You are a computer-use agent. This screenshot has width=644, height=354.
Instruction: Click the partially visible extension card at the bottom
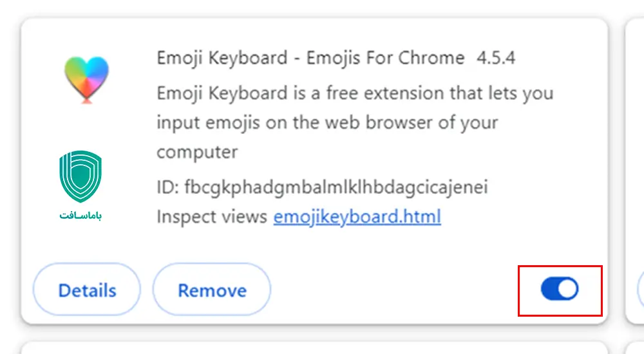point(314,348)
